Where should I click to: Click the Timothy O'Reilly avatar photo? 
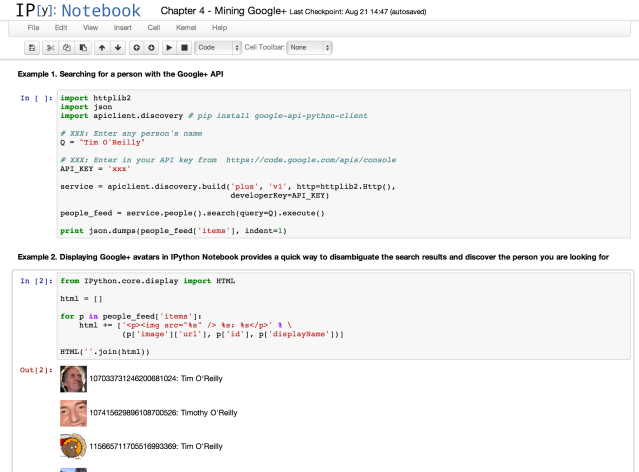point(73,413)
